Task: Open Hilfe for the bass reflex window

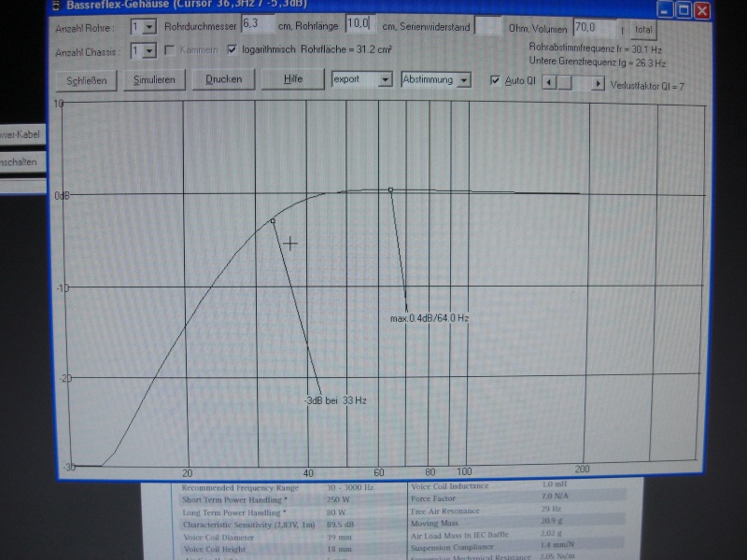Action: pyautogui.click(x=293, y=79)
